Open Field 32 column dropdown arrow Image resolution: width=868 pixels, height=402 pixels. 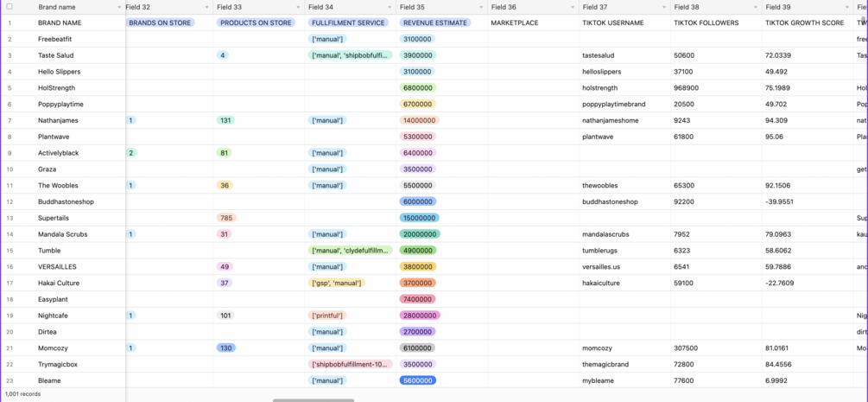(x=207, y=7)
